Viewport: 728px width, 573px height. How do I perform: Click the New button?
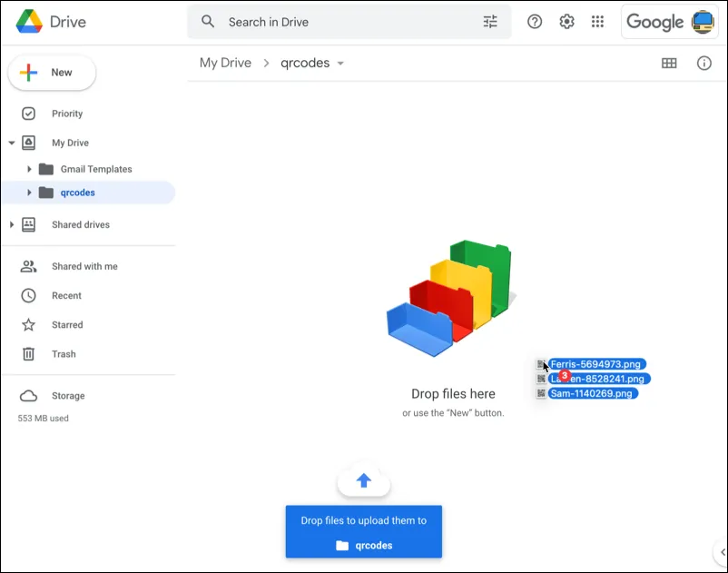pos(52,73)
